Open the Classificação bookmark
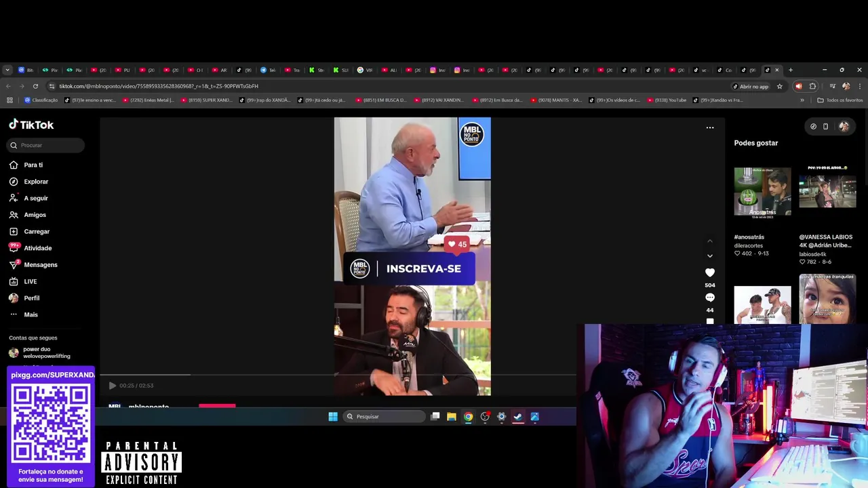This screenshot has height=488, width=868. click(x=41, y=100)
